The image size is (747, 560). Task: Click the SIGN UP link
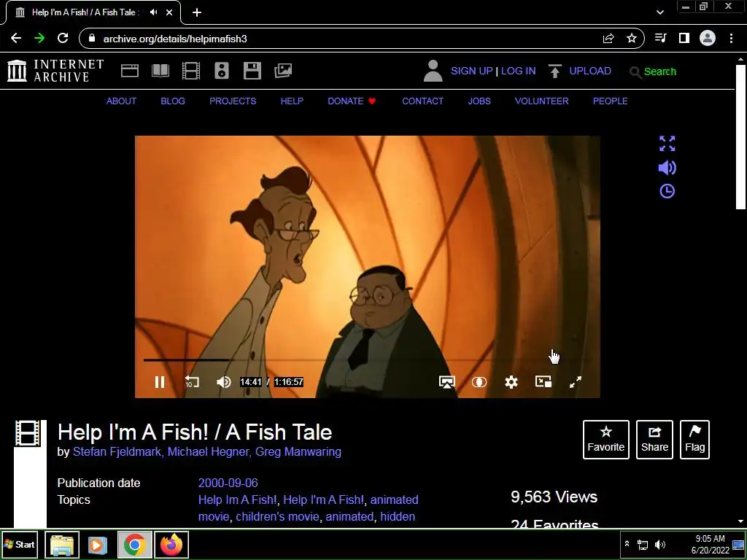[472, 71]
